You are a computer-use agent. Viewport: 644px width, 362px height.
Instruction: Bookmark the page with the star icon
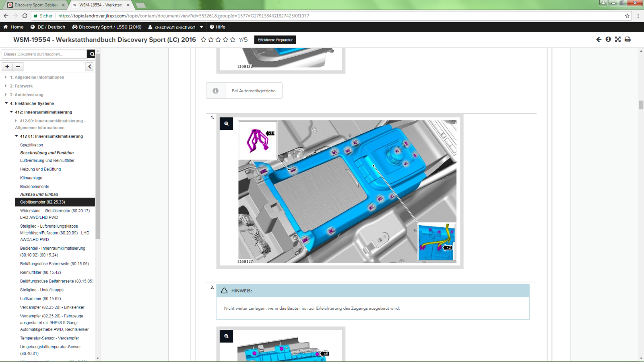coord(627,16)
